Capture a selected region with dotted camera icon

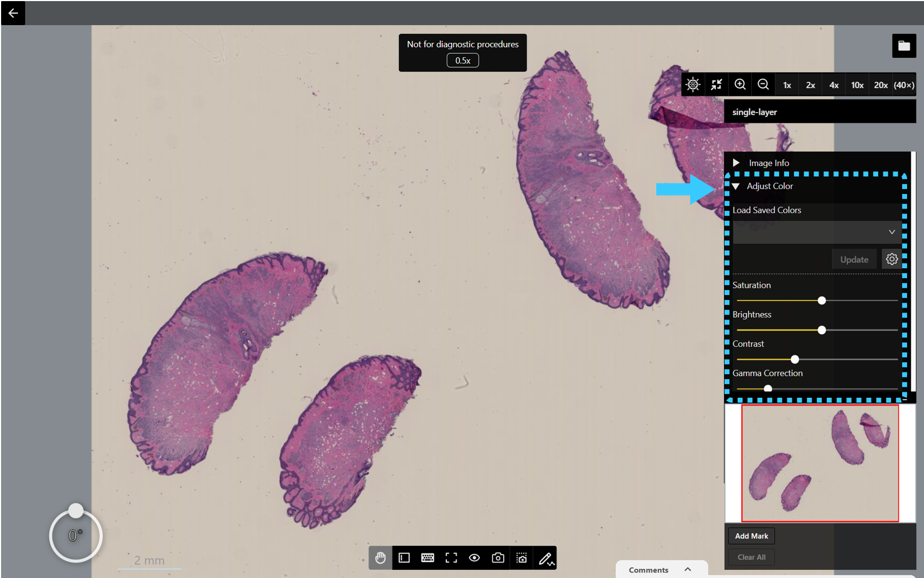pos(522,558)
